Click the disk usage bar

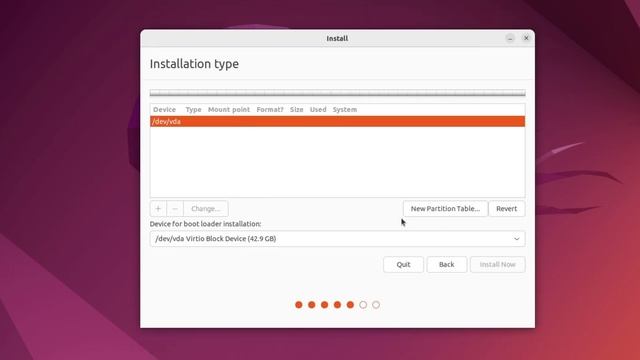pos(337,93)
